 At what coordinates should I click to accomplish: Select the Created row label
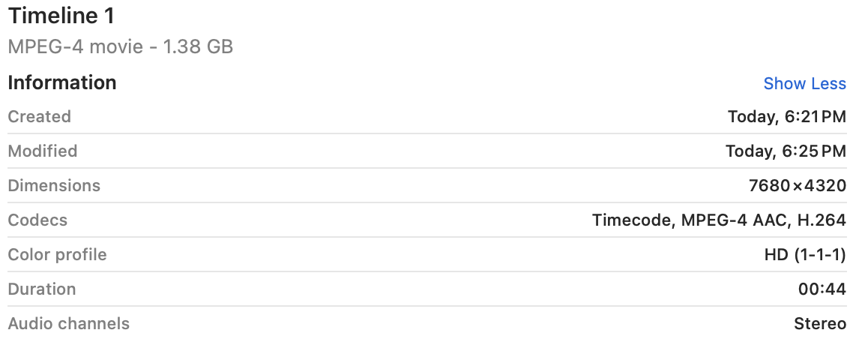click(39, 117)
